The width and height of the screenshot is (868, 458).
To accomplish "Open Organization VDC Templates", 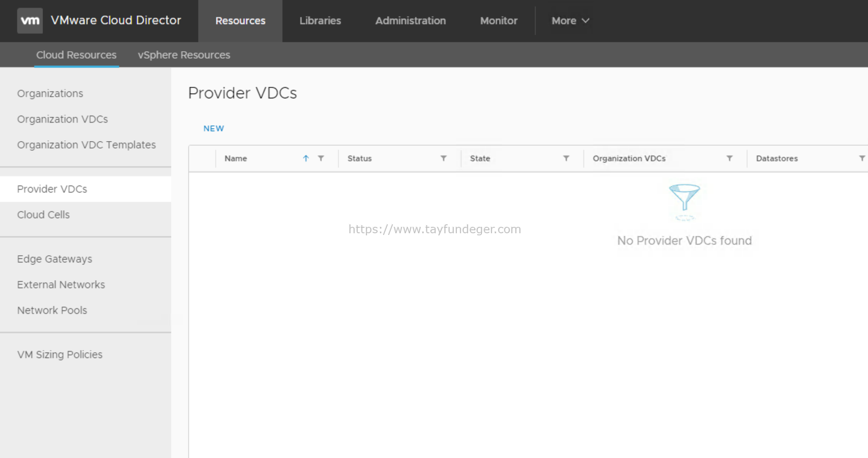I will tap(86, 145).
